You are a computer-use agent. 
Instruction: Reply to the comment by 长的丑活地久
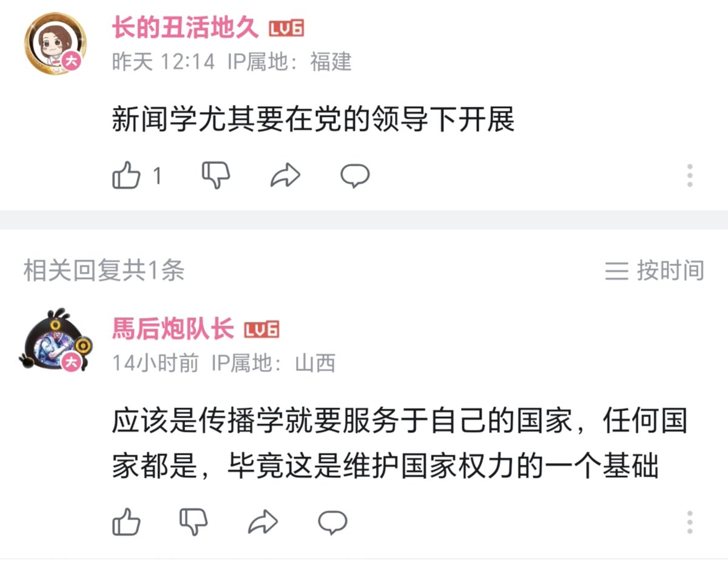[x=355, y=176]
